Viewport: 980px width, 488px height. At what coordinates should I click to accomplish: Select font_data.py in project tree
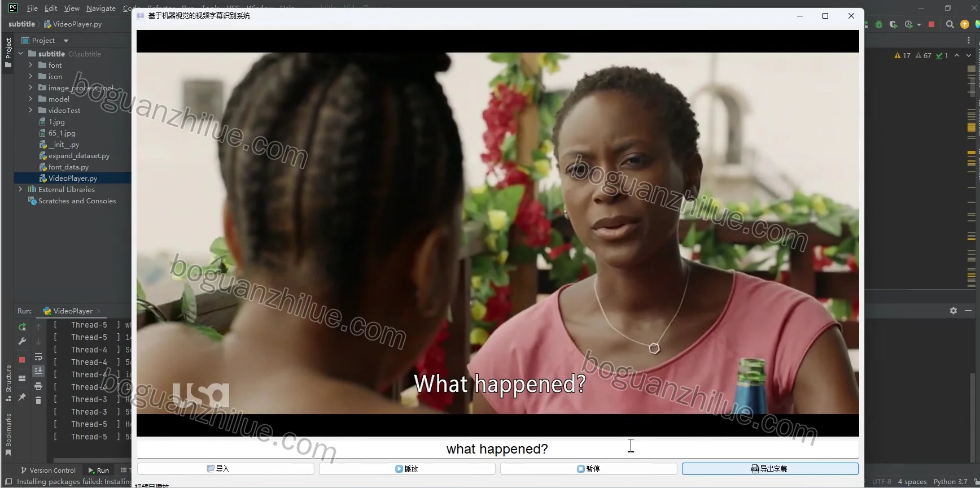click(68, 167)
